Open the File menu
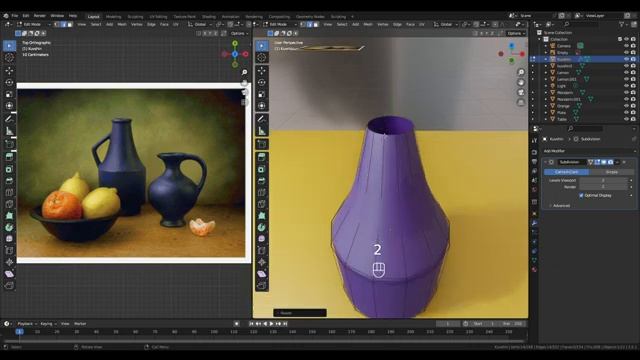Screen dimensions: 640x360 (x=15, y=16)
